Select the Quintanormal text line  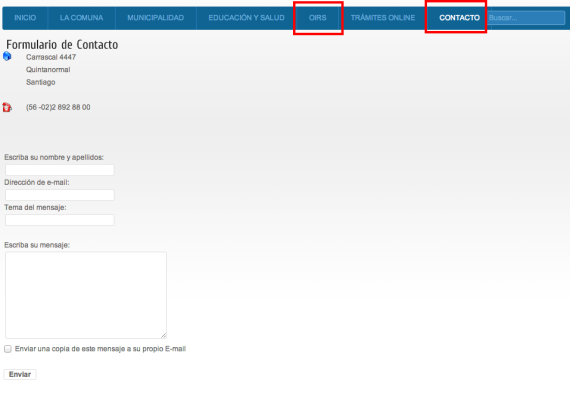click(48, 69)
